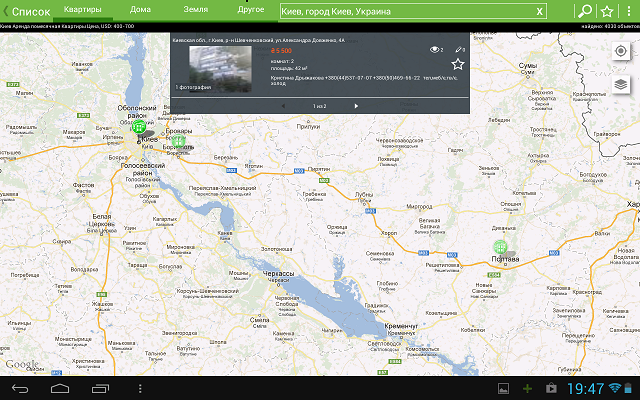The image size is (640, 400).
Task: Open favorites via the top-bar star
Action: pos(607,11)
